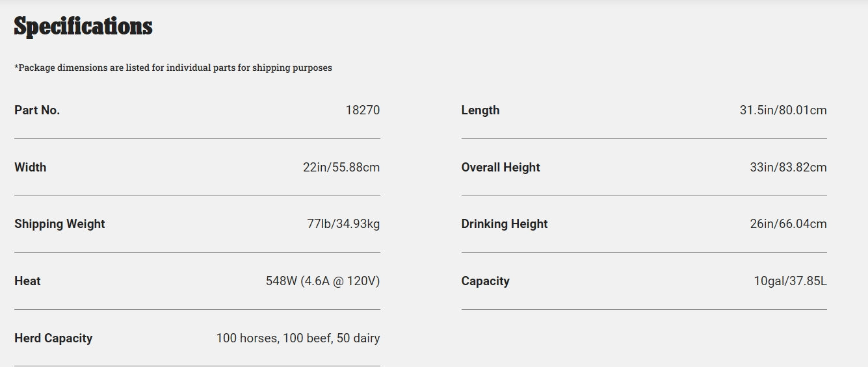868x367 pixels.
Task: Click the Specifications heading
Action: [83, 27]
